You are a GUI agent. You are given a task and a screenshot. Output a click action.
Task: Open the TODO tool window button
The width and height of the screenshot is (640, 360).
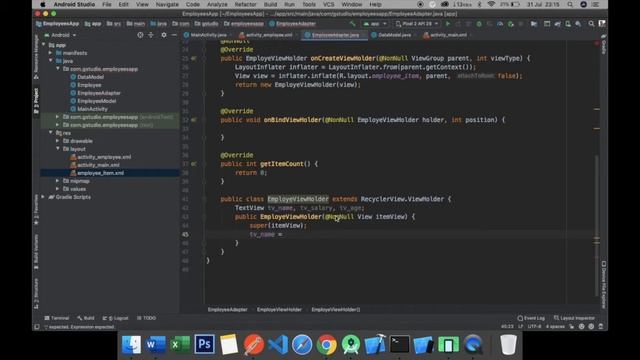(147, 318)
